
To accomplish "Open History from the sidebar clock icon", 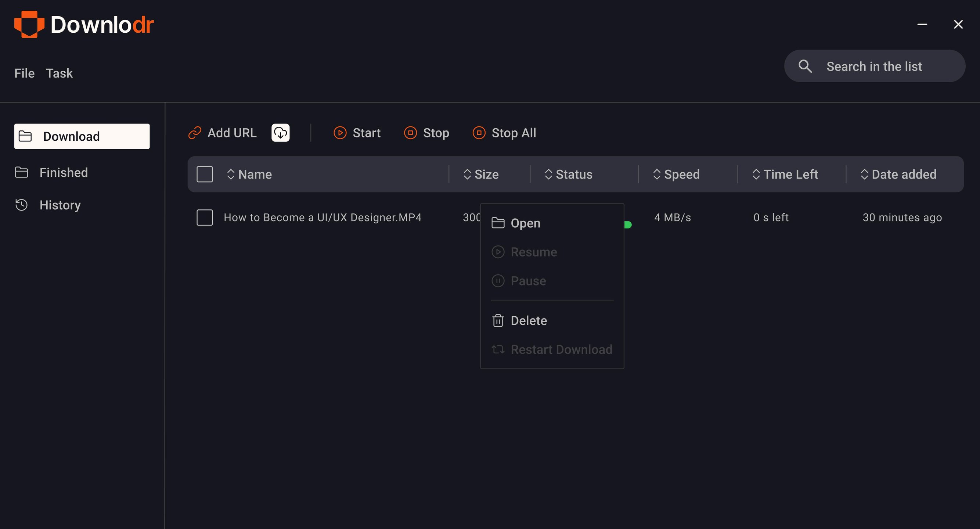I will (21, 205).
